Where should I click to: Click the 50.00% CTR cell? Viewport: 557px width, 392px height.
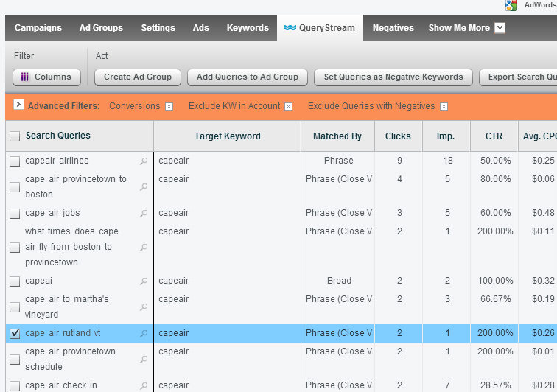click(x=496, y=161)
